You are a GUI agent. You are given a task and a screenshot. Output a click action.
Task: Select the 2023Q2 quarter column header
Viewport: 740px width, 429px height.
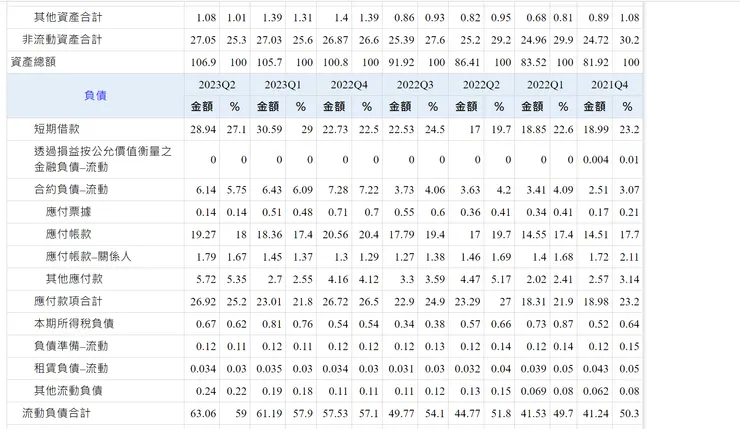click(217, 85)
